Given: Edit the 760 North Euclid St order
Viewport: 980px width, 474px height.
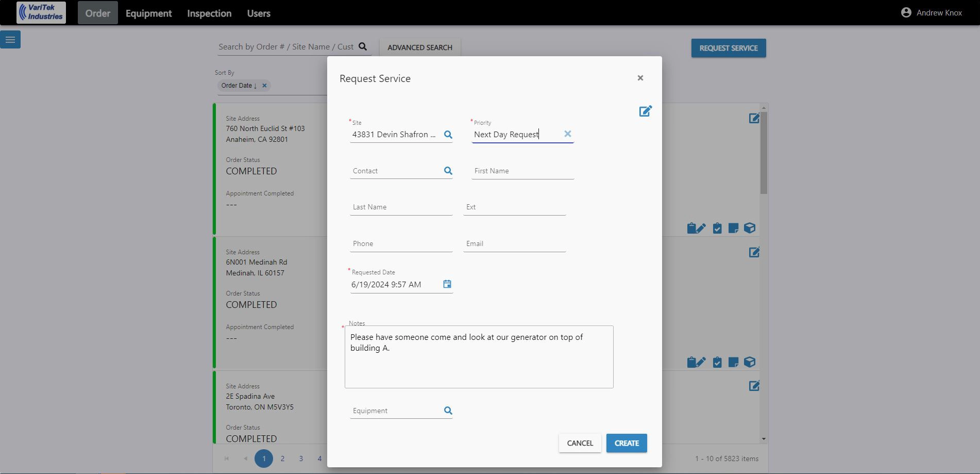Looking at the screenshot, I should [754, 118].
